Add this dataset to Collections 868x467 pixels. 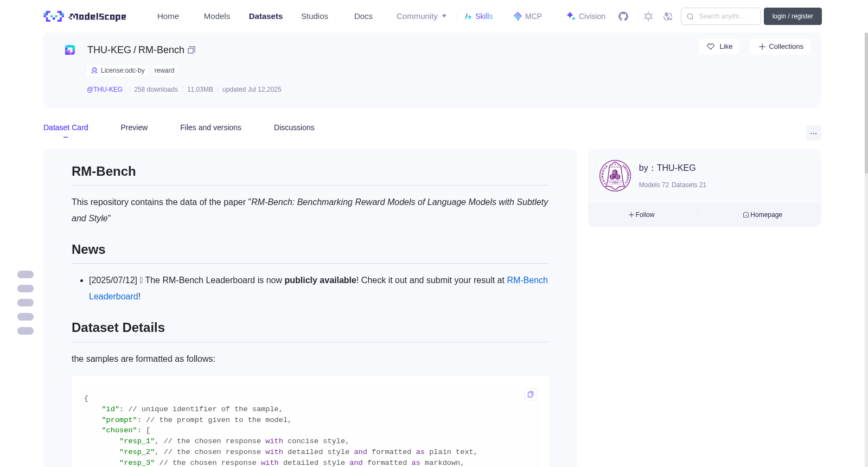(780, 47)
